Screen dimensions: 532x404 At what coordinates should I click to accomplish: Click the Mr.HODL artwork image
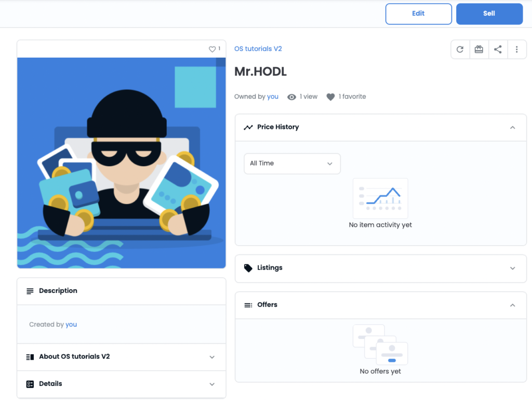[122, 163]
